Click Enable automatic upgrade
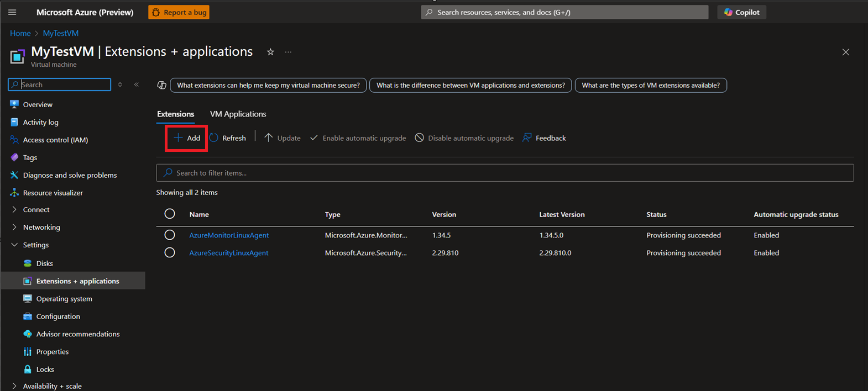868x391 pixels. (358, 138)
